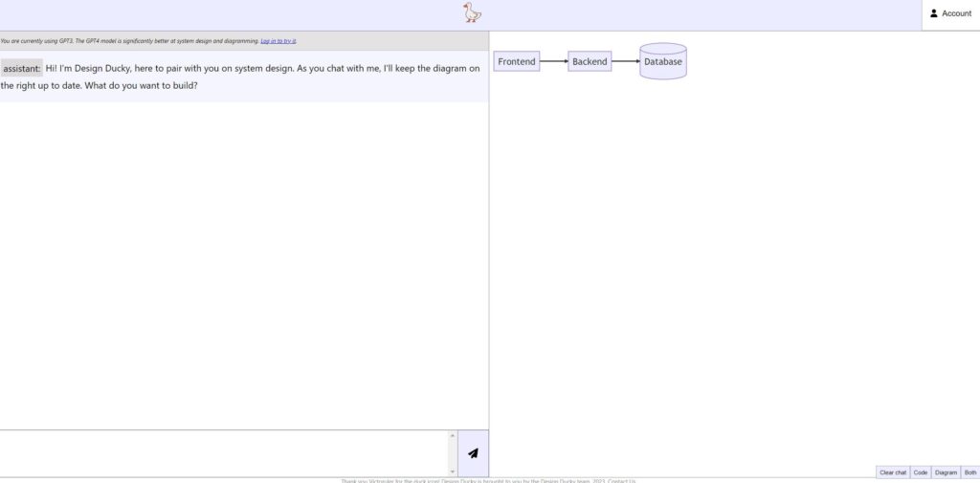The height and width of the screenshot is (483, 980).
Task: Switch to Code view
Action: pos(920,472)
